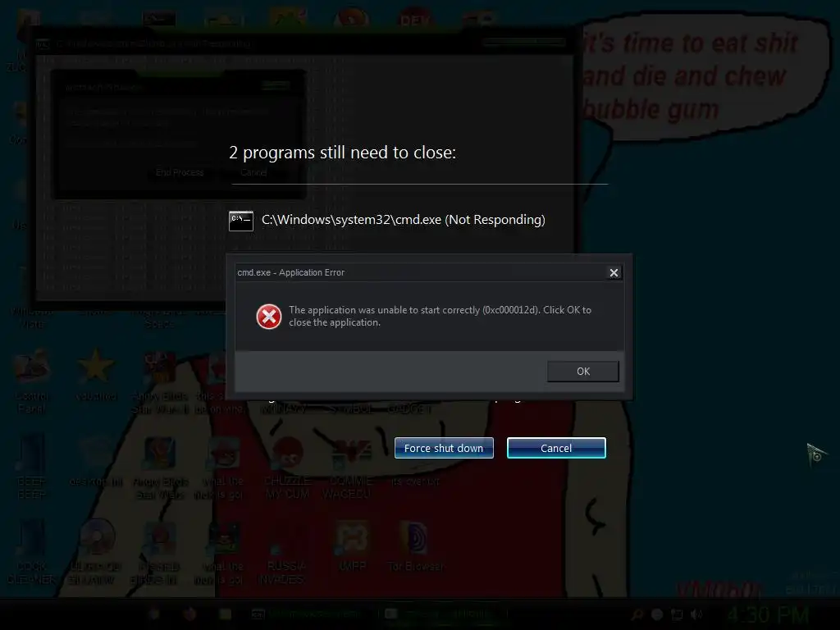Click the volume speaker tray icon
This screenshot has width=840, height=630.
[x=696, y=614]
